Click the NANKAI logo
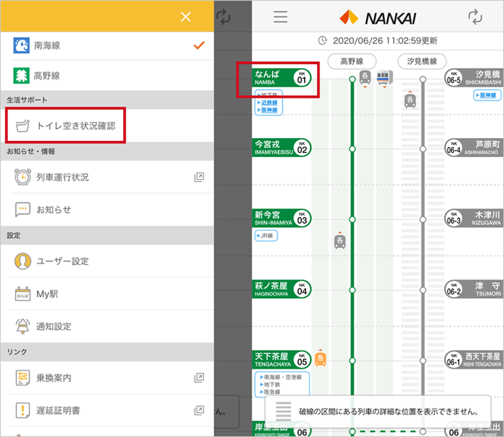This screenshot has width=504, height=437. click(377, 18)
